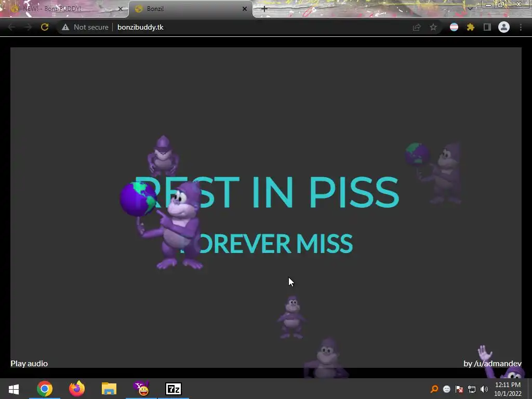Screen dimensions: 532x399
Task: Click the FOREVER MISS subheading
Action: click(266, 243)
